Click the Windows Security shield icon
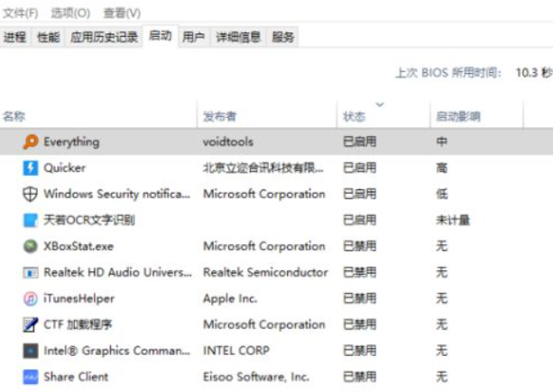553x392 pixels. click(x=31, y=194)
